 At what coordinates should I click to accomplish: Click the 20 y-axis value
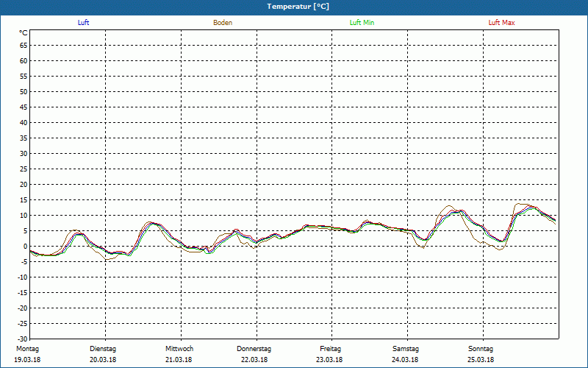coord(24,185)
